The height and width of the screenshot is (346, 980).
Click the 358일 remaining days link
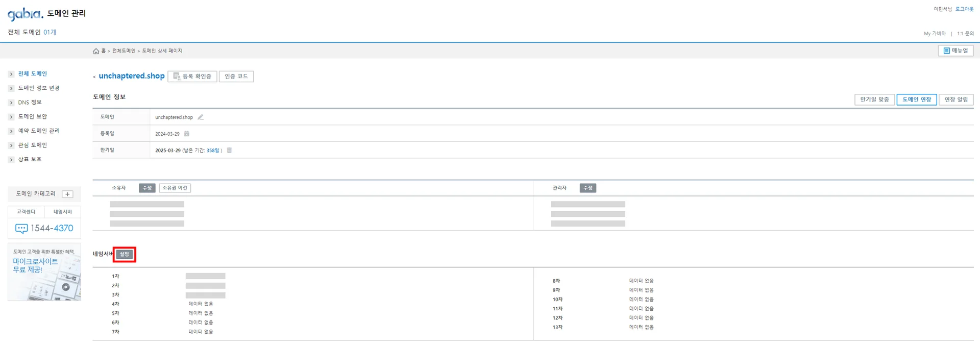pos(213,151)
